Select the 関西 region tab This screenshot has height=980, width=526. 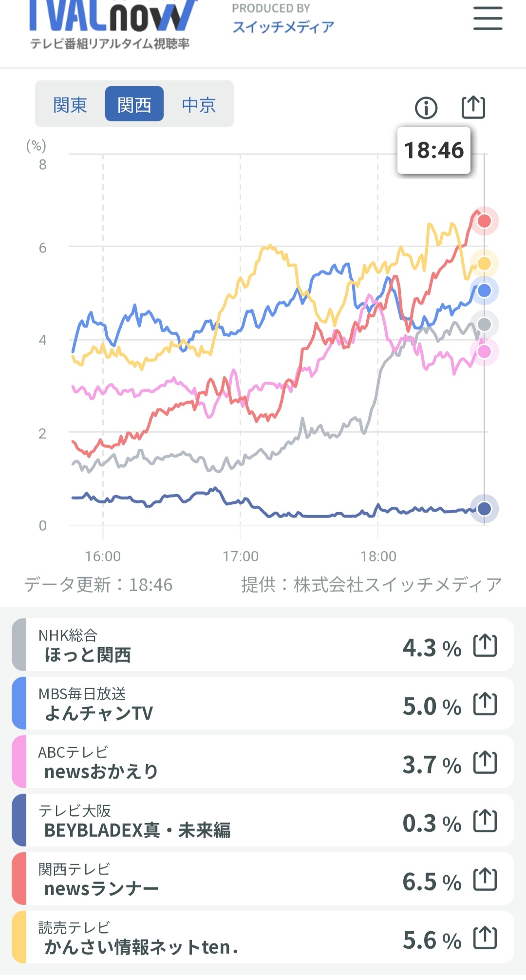coord(134,104)
